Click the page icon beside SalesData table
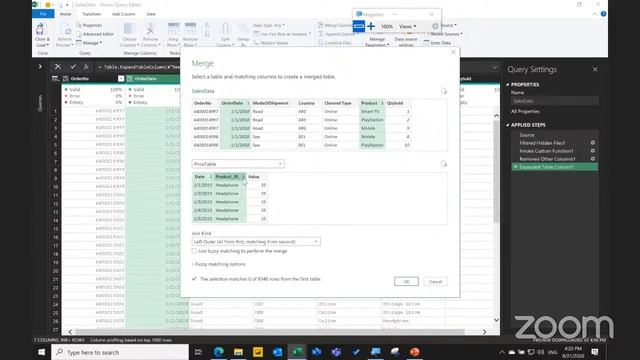640x360 pixels. coord(444,91)
